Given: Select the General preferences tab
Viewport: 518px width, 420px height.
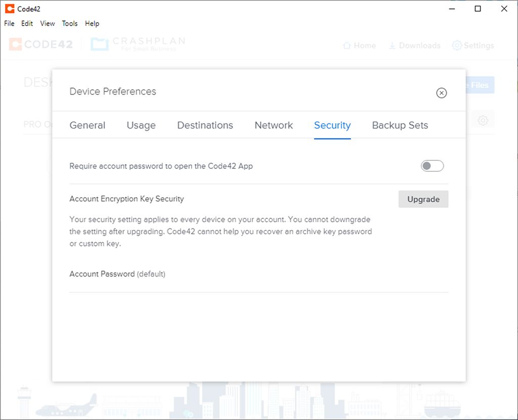Looking at the screenshot, I should [87, 125].
